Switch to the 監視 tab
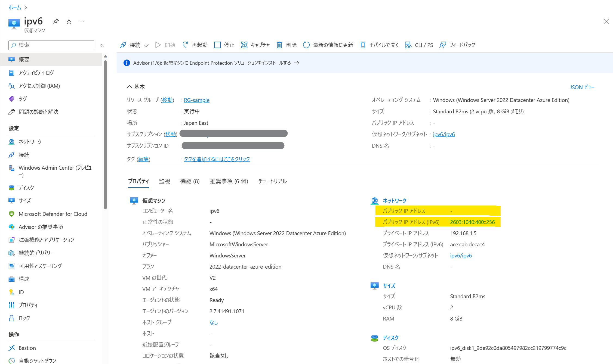Image resolution: width=613 pixels, height=364 pixels. click(x=164, y=181)
